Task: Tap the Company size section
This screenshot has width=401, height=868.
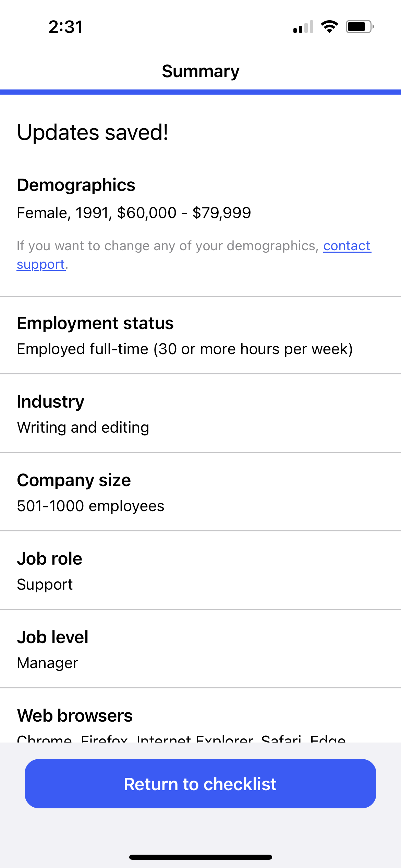Action: point(200,492)
